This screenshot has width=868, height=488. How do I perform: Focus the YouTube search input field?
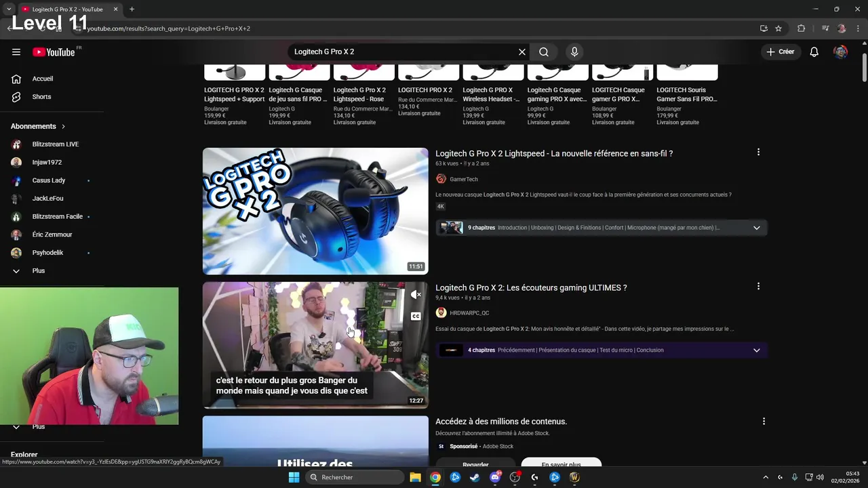coord(403,52)
